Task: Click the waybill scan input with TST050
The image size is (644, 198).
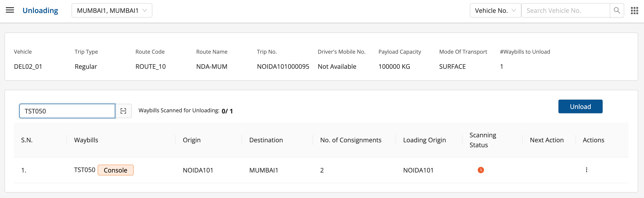Action: coord(67,111)
